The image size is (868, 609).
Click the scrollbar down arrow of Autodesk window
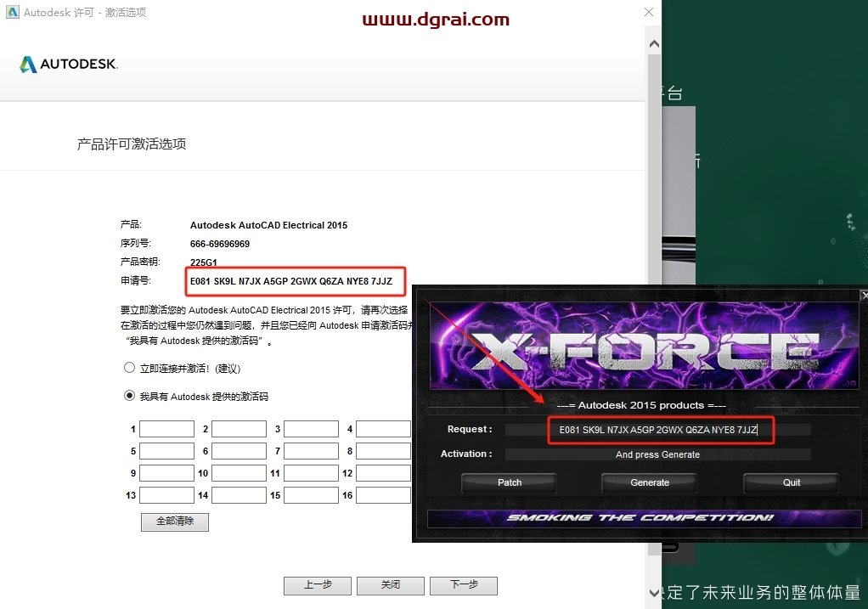[x=654, y=593]
